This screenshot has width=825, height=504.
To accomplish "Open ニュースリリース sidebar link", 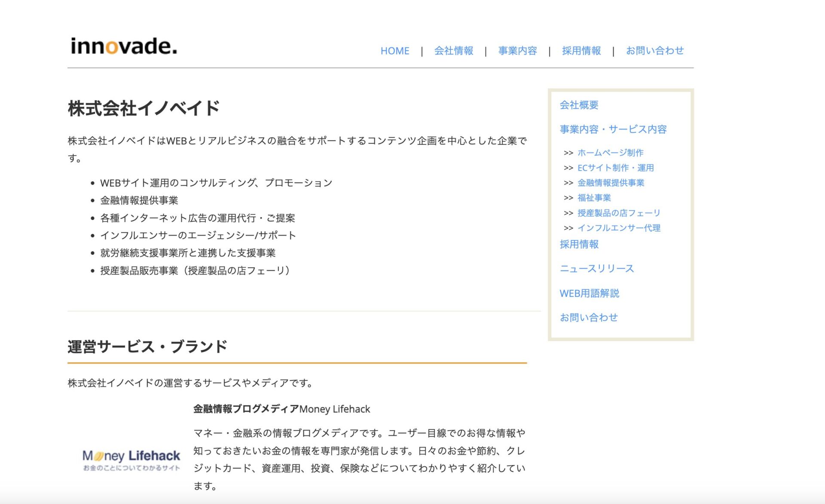I will [596, 269].
